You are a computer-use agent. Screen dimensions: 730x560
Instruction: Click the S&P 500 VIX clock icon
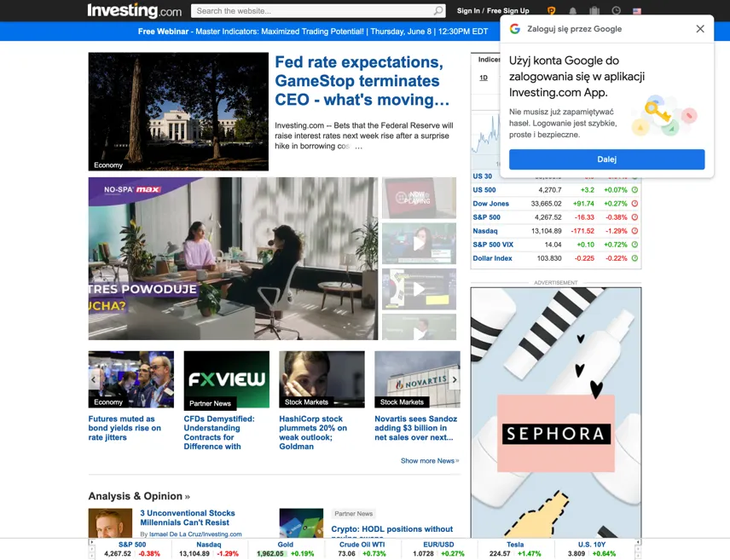[x=634, y=245]
